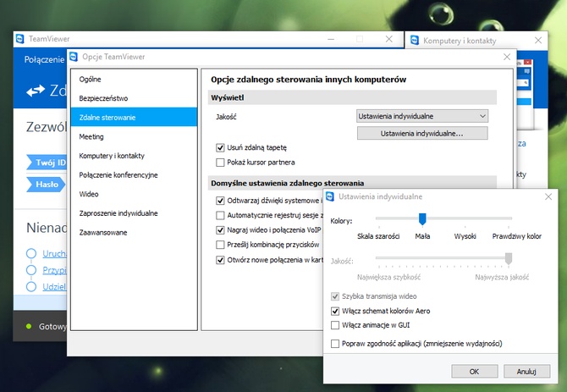Close the Opcje TeamViewer dialog with X
The width and height of the screenshot is (567, 392).
[507, 57]
